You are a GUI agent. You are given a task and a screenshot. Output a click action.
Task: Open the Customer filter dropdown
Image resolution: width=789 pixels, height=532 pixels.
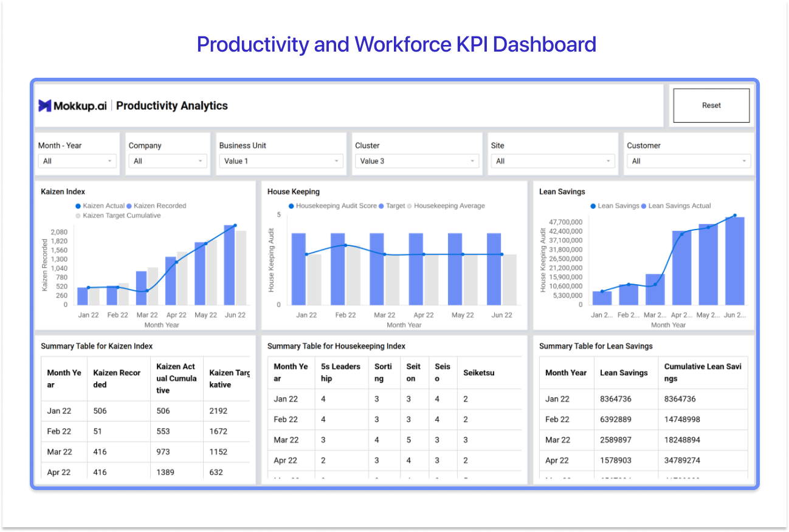pyautogui.click(x=689, y=161)
